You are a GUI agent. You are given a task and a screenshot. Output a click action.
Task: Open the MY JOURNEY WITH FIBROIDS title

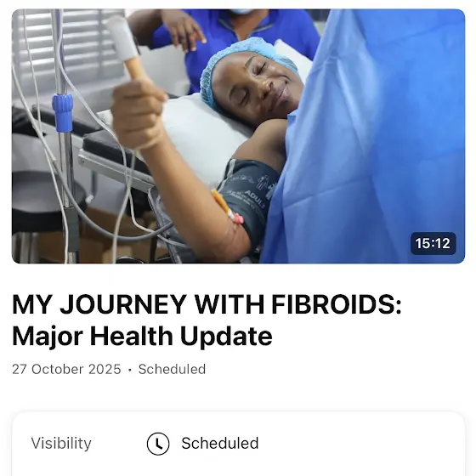[x=207, y=304]
